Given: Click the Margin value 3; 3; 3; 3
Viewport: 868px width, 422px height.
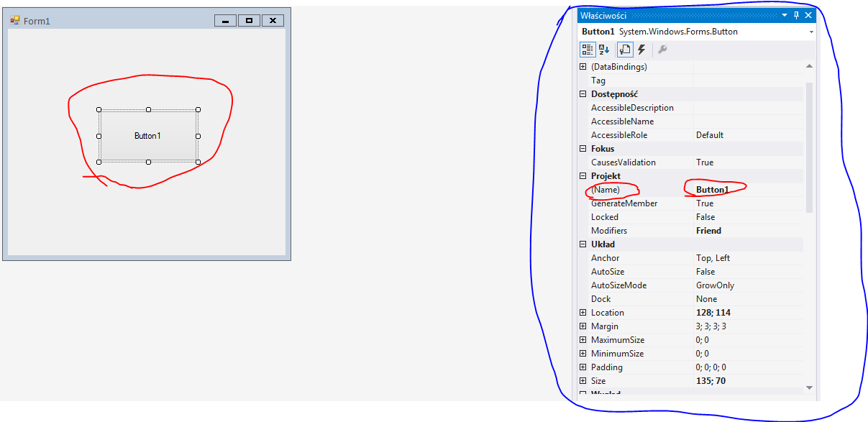Looking at the screenshot, I should point(711,326).
